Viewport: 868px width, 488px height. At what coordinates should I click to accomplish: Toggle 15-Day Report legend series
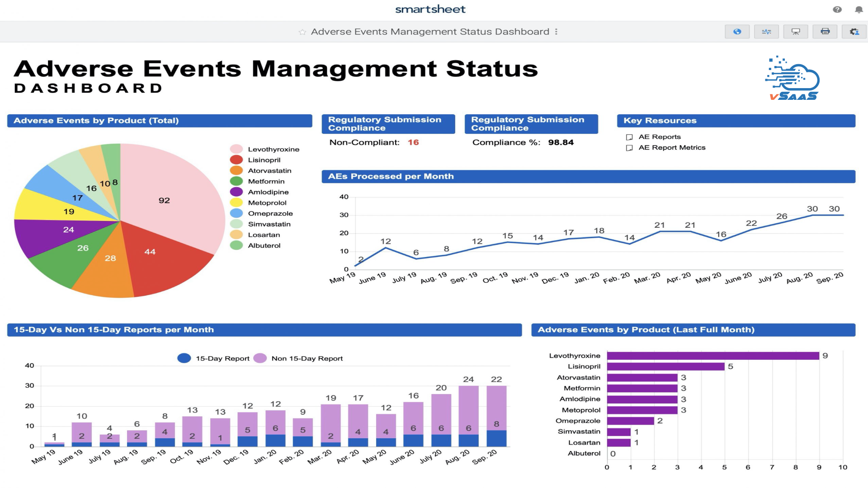click(184, 358)
